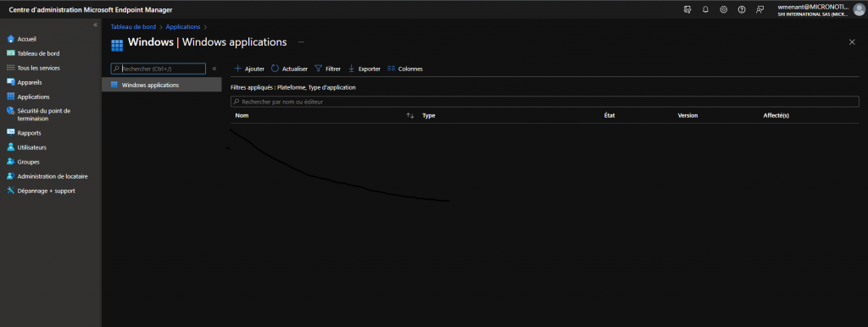
Task: Click Ajouter to add an application
Action: (249, 69)
